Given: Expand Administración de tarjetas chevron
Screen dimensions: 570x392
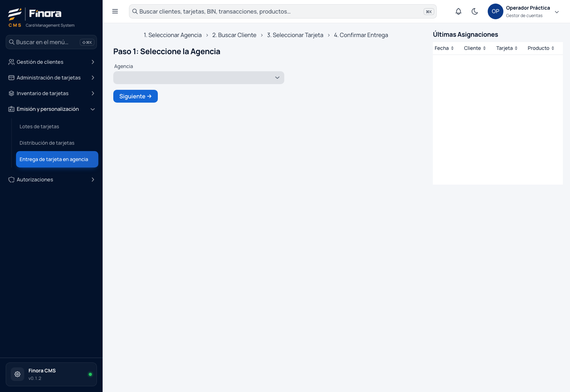Looking at the screenshot, I should pyautogui.click(x=93, y=78).
